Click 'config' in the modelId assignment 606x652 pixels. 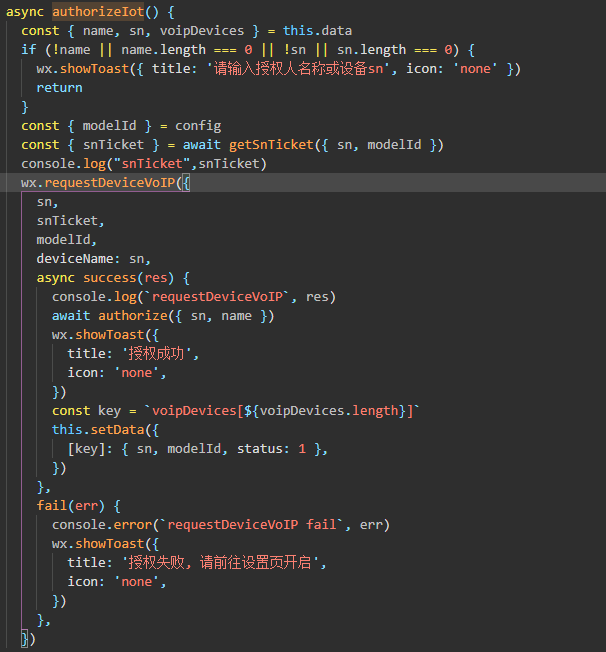(198, 126)
